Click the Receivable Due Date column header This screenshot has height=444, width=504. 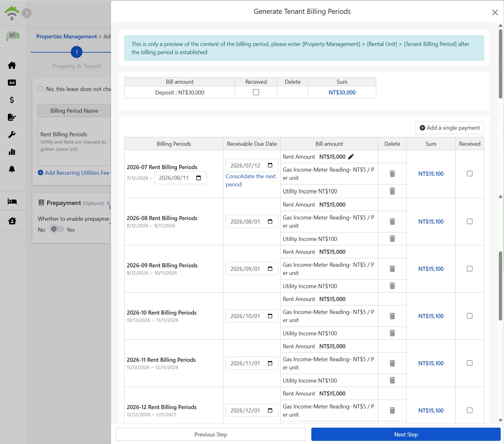pyautogui.click(x=252, y=144)
